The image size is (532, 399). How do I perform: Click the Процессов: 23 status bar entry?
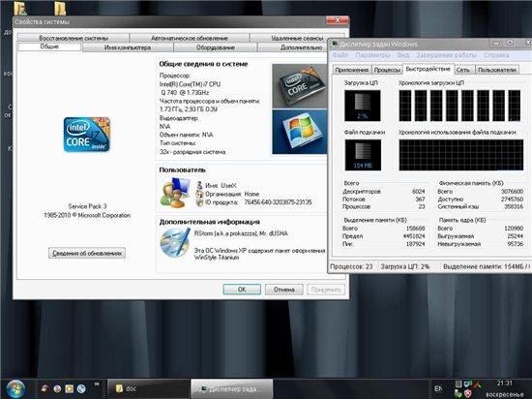351,266
